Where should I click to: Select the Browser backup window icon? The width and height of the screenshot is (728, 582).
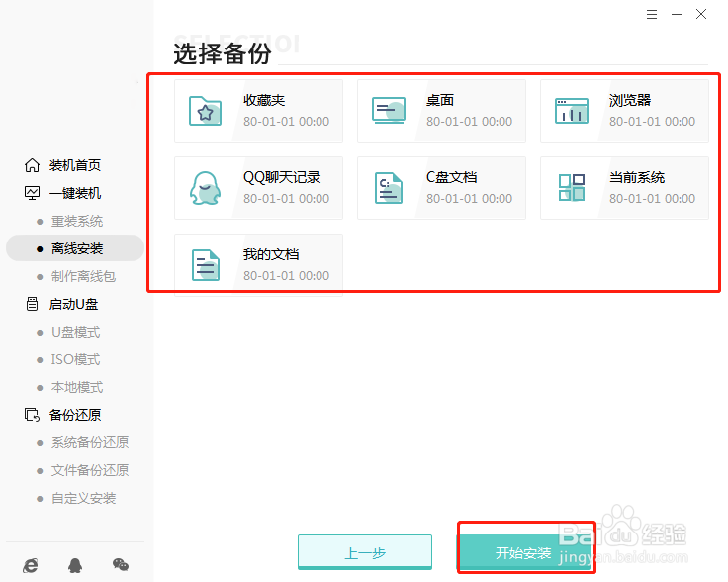tap(572, 111)
